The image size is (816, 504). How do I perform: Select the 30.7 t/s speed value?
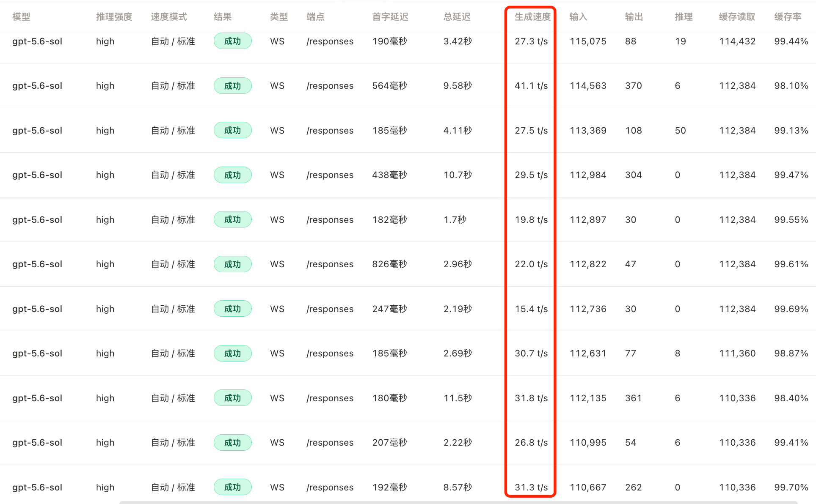pos(531,353)
